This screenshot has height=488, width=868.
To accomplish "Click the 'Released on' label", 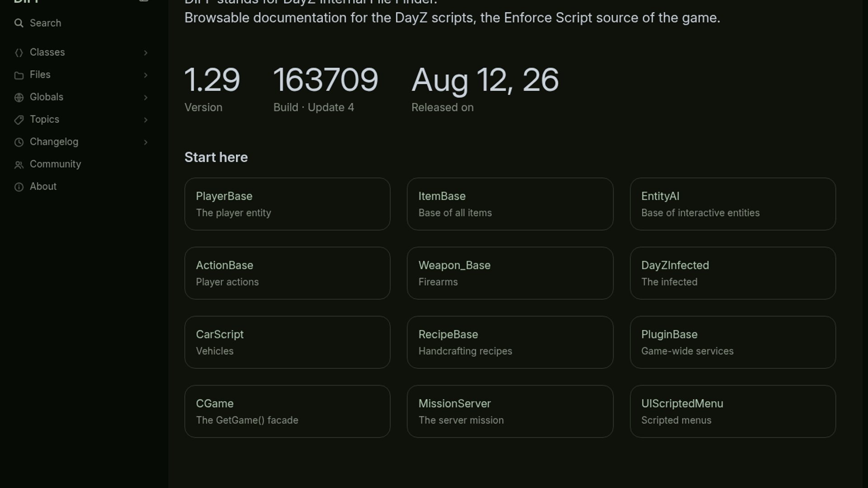I will (443, 108).
